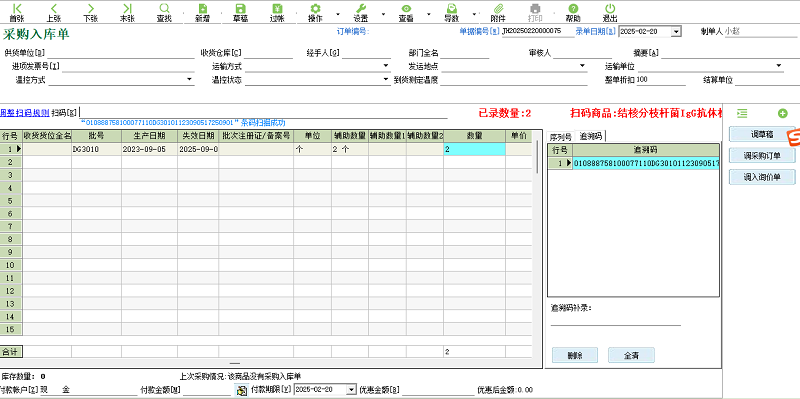
Task: Click the 经手人 input field
Action: 366,53
